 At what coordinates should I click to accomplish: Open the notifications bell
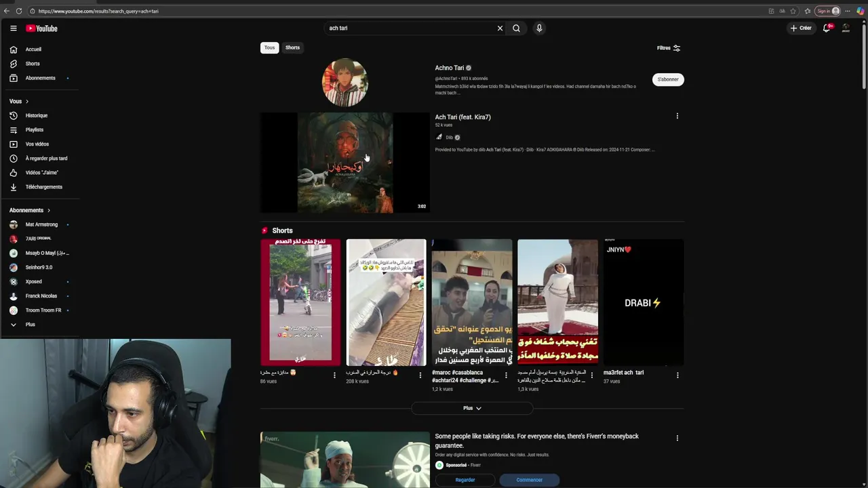pos(827,28)
